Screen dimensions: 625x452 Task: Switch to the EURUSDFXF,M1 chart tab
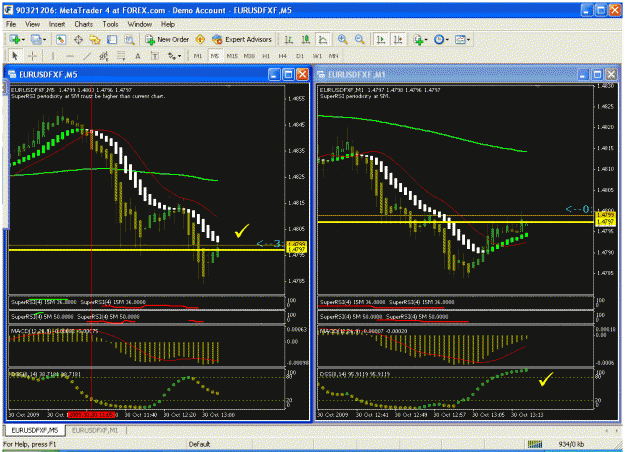(x=95, y=430)
